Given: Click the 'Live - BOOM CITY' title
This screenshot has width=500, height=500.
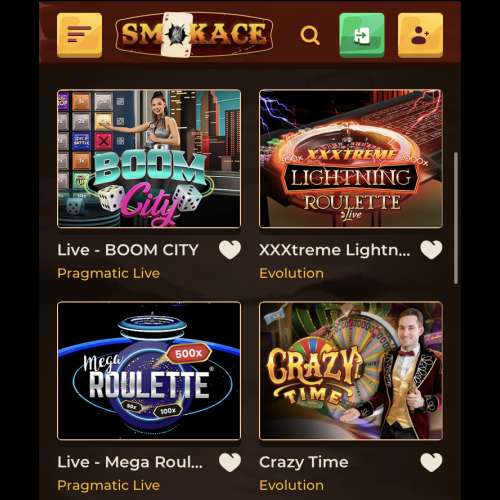Looking at the screenshot, I should pyautogui.click(x=128, y=250).
